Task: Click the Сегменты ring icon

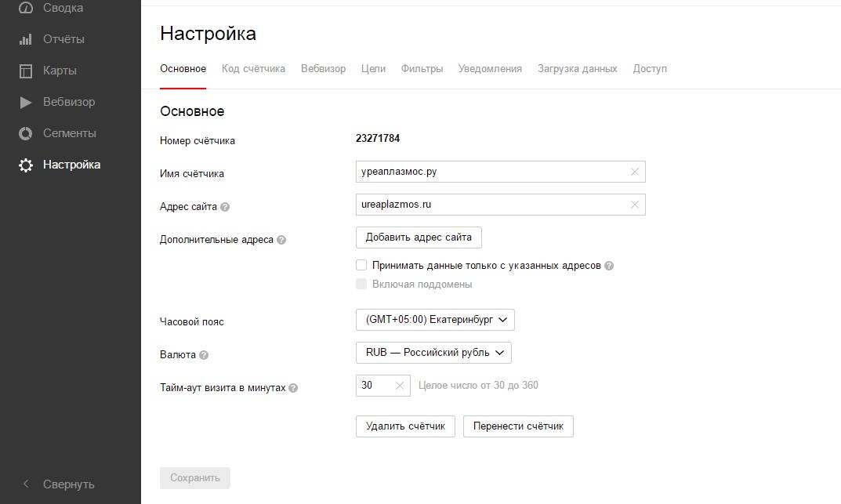Action: pos(26,133)
